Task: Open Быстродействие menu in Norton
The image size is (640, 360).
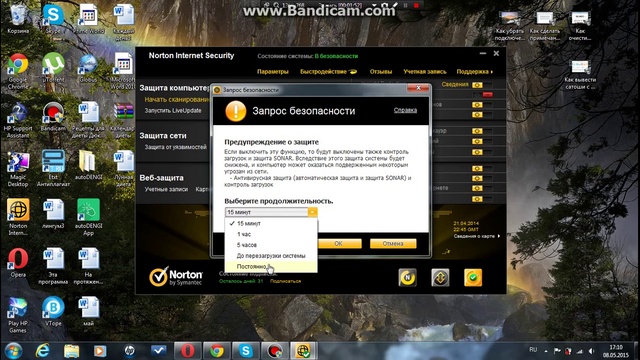Action: tap(329, 71)
